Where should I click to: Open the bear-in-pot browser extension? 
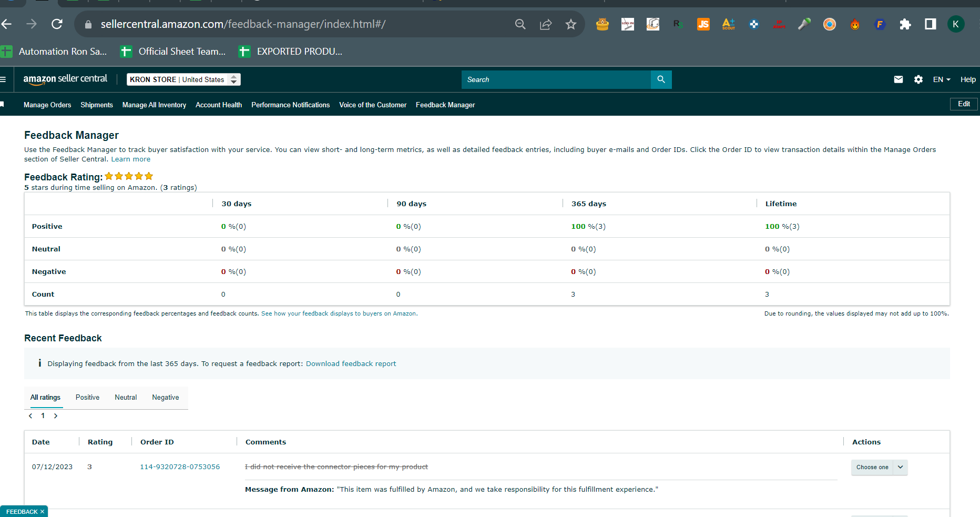click(x=603, y=24)
